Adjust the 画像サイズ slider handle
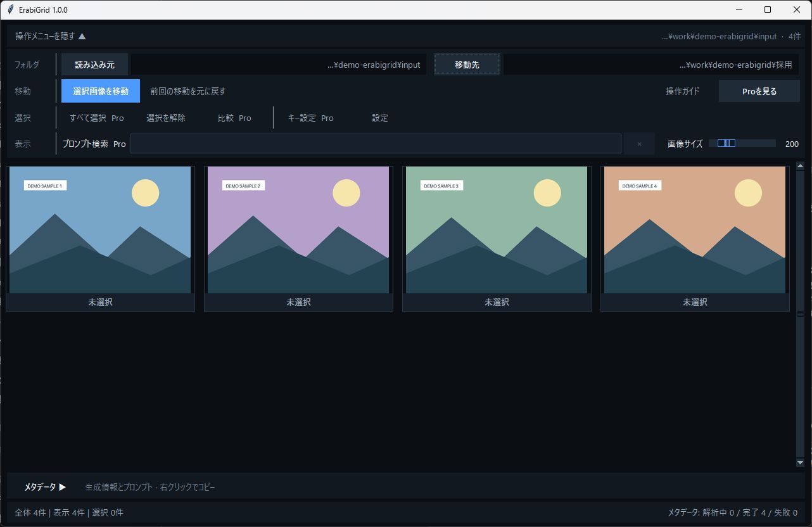 click(x=726, y=144)
